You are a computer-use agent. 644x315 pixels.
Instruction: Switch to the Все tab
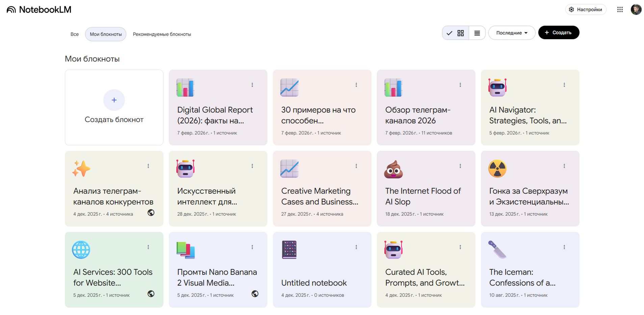[75, 34]
